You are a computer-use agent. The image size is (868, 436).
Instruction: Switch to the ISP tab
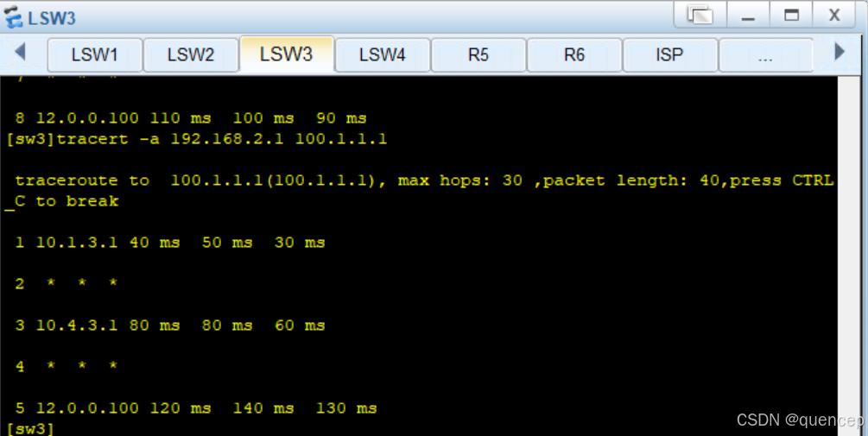[670, 54]
